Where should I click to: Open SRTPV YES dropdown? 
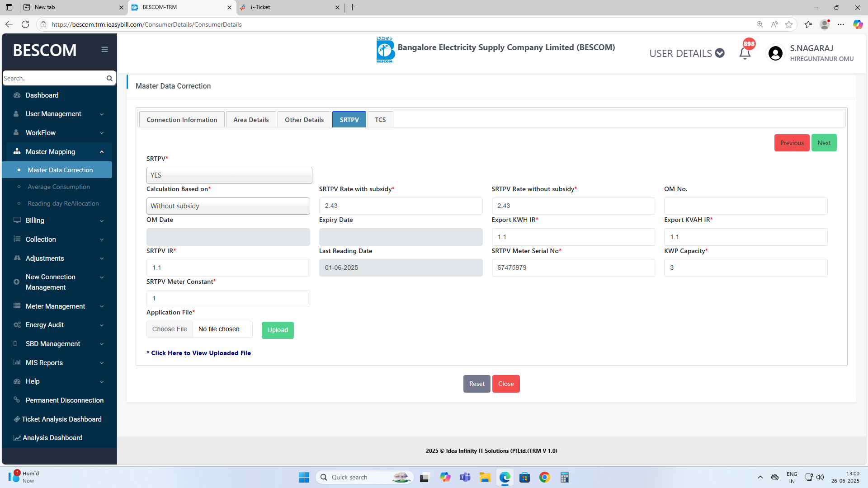point(229,175)
